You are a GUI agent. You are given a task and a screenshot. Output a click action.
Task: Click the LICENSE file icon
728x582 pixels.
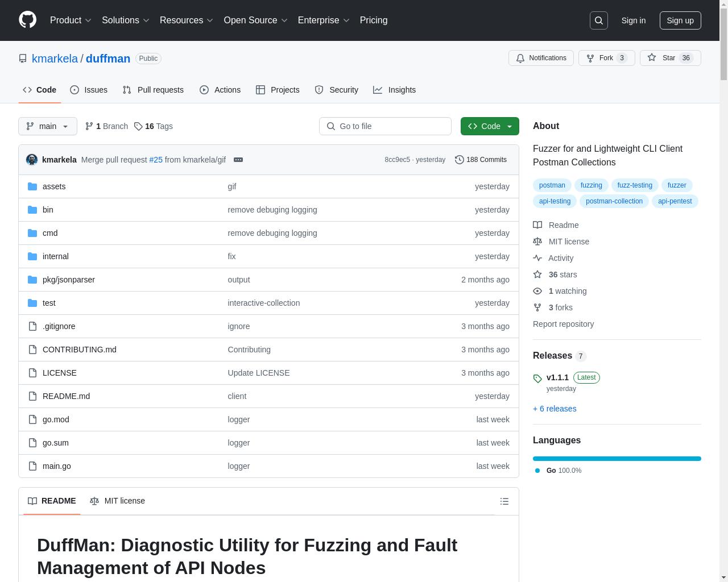[x=32, y=373]
